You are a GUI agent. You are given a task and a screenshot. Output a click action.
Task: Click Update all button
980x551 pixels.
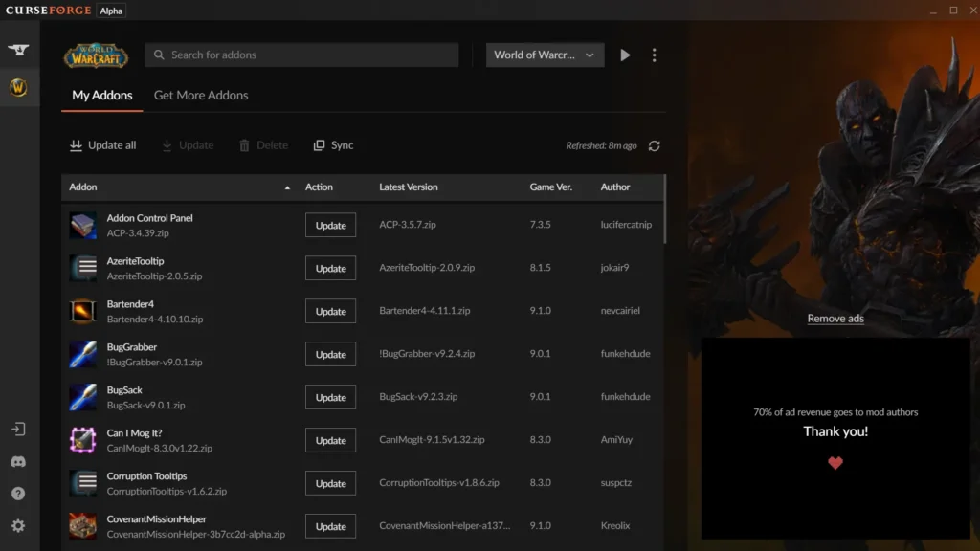103,145
